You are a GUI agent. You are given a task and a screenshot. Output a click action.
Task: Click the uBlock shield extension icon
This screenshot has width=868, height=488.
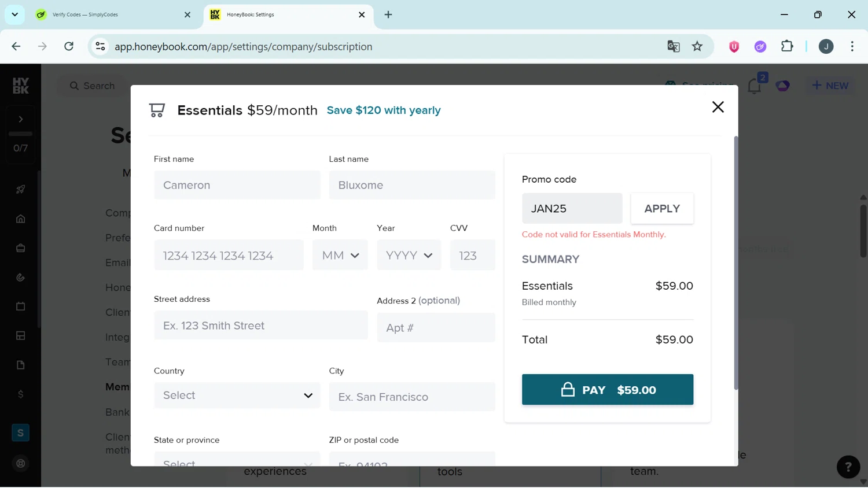coord(734,46)
